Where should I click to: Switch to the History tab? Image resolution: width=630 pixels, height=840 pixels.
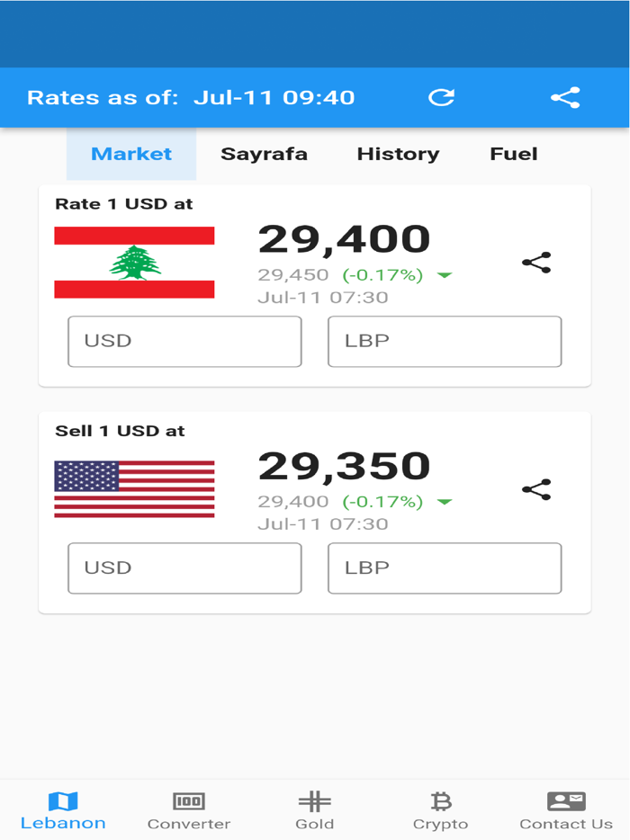[398, 153]
